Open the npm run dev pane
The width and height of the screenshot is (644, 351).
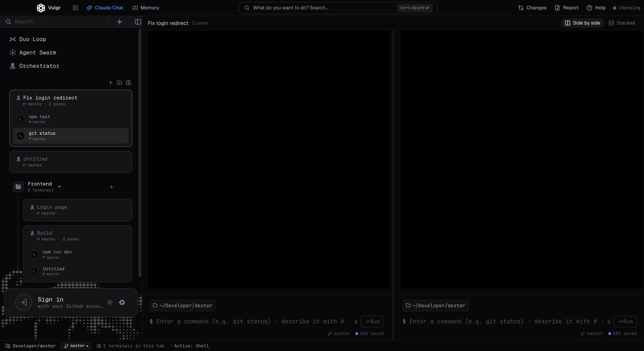[x=77, y=254]
